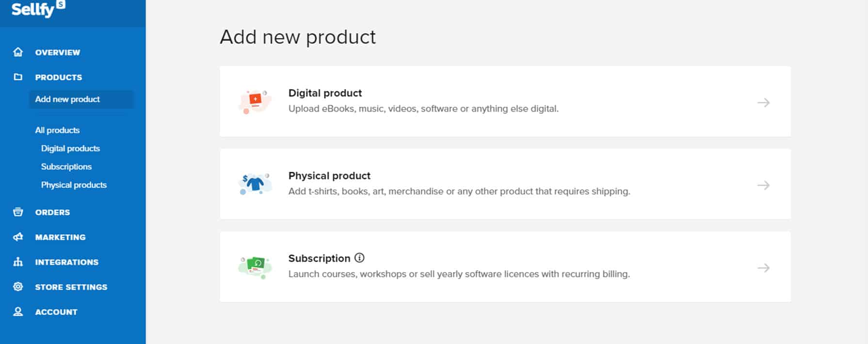Click the Marketing megaphone icon

pyautogui.click(x=18, y=237)
